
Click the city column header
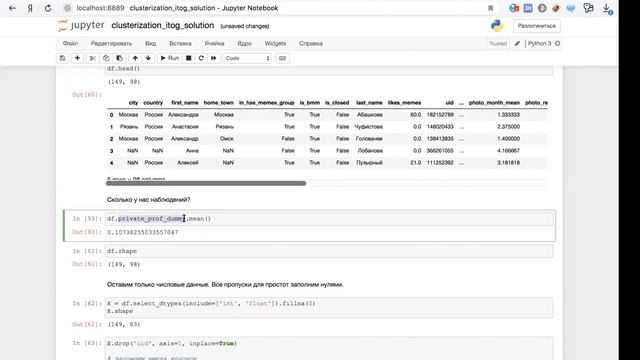(133, 103)
